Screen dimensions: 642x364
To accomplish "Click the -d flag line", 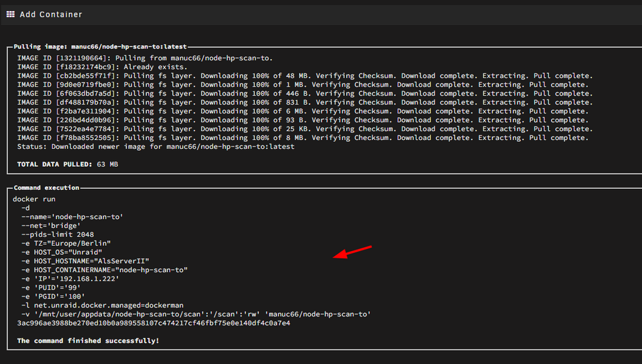I will [x=26, y=208].
